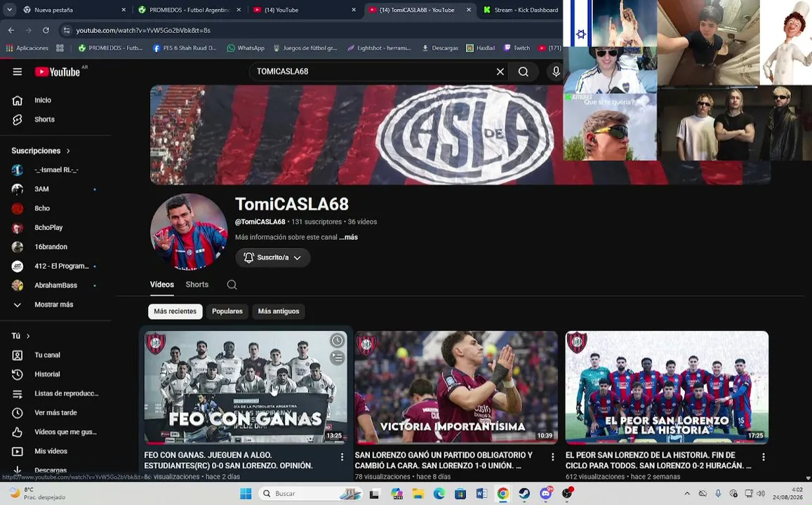The width and height of the screenshot is (812, 505).
Task: Switch to the Vídeos channel tab
Action: click(x=162, y=285)
